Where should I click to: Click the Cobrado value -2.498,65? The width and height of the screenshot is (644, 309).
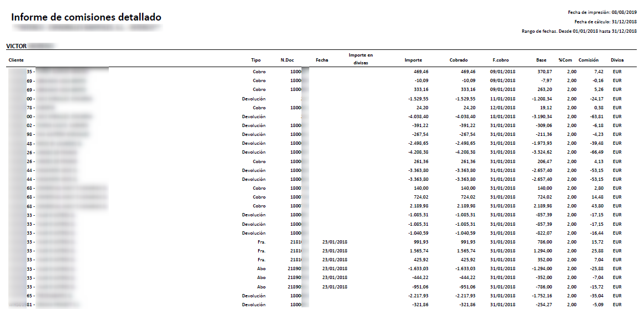[x=466, y=143]
